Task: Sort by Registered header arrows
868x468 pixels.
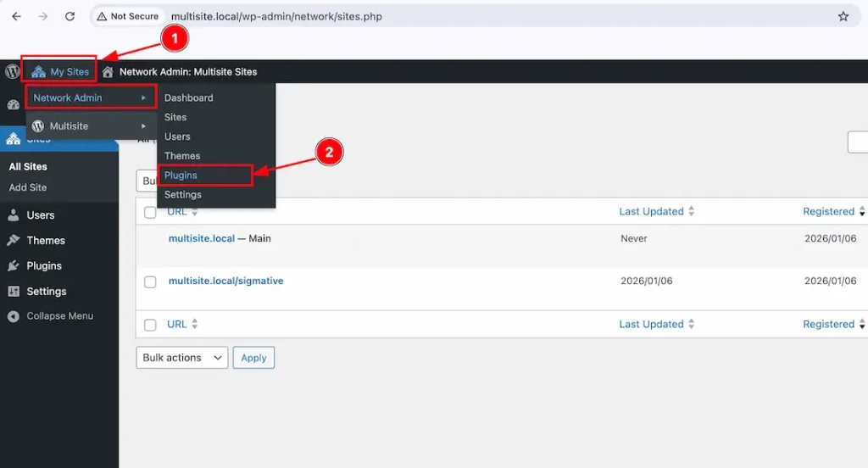Action: point(862,212)
